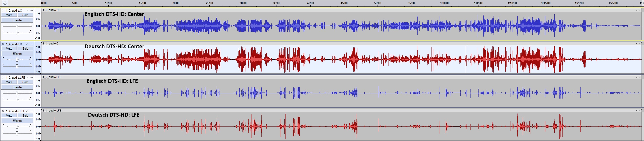
Task: Open the timeline options gear icon
Action: point(5,3)
